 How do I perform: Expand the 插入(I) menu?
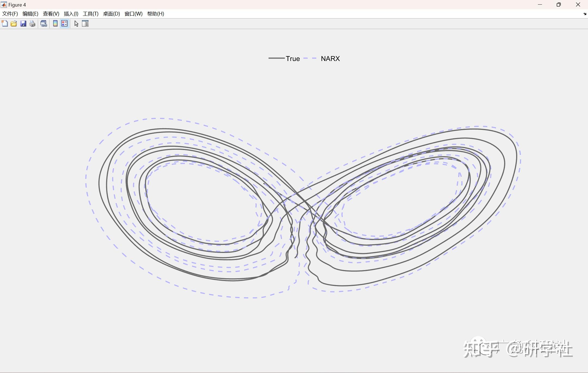(x=71, y=14)
